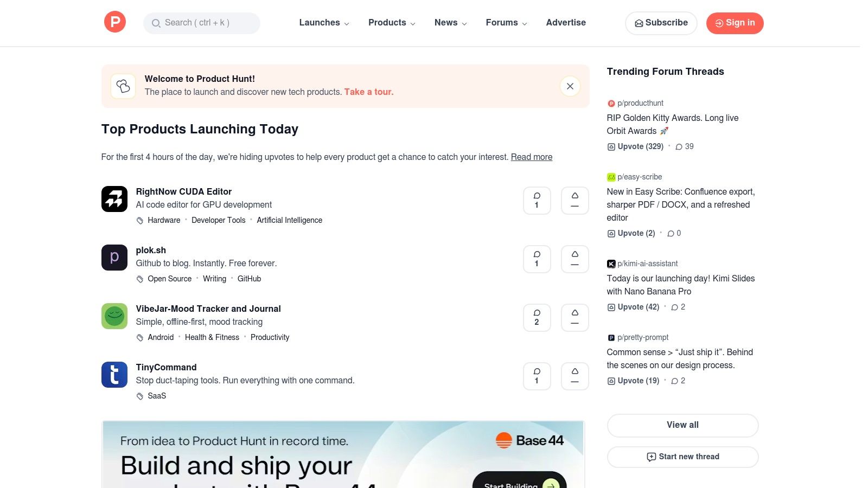
Task: Open the Products dropdown
Action: coord(391,23)
